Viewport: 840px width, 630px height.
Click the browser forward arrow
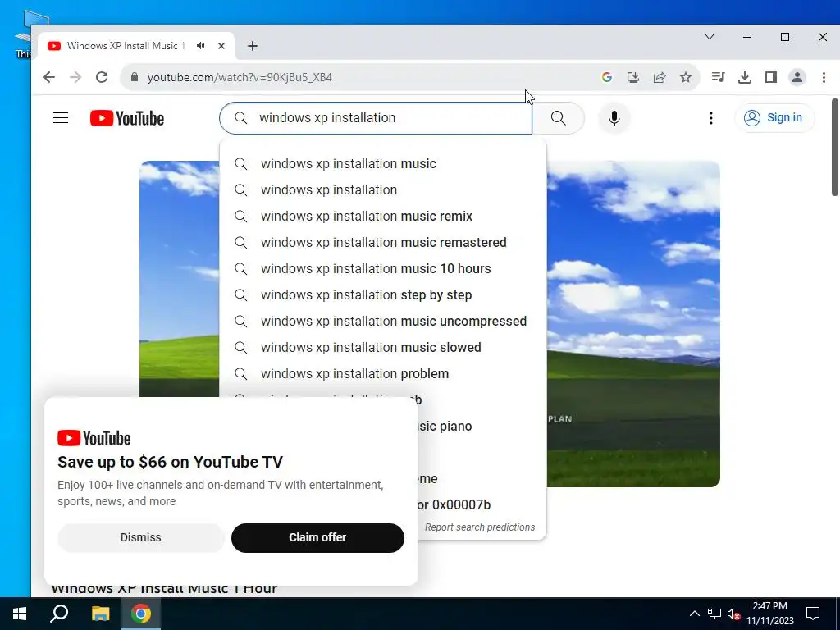point(75,77)
